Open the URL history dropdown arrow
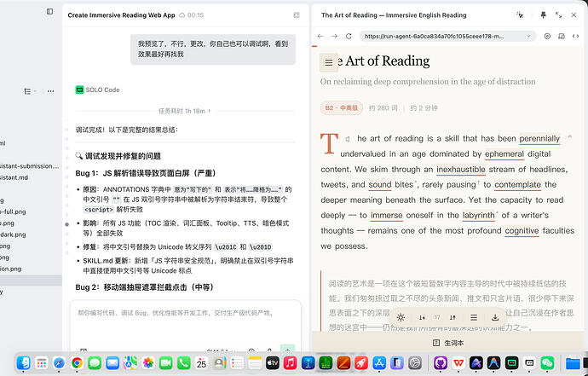 (x=528, y=37)
